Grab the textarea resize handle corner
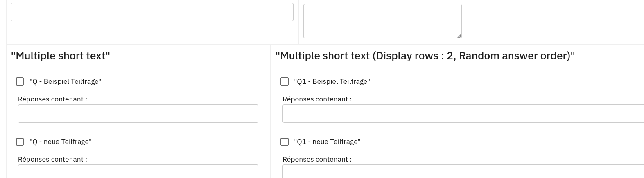 (x=459, y=36)
